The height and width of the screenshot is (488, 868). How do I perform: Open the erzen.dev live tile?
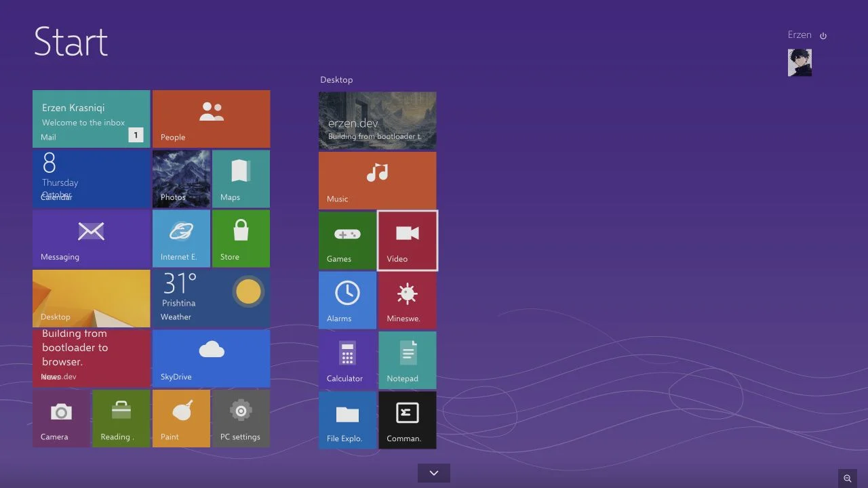[x=378, y=121]
